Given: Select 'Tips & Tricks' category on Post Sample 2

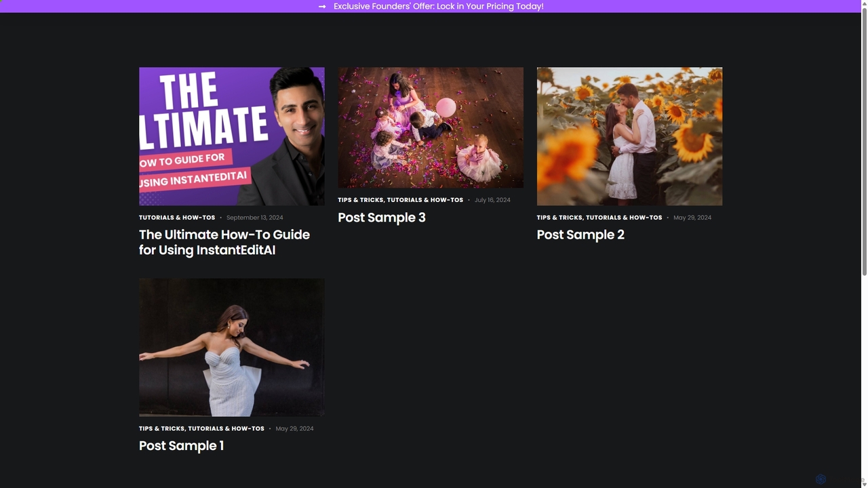Looking at the screenshot, I should 559,218.
